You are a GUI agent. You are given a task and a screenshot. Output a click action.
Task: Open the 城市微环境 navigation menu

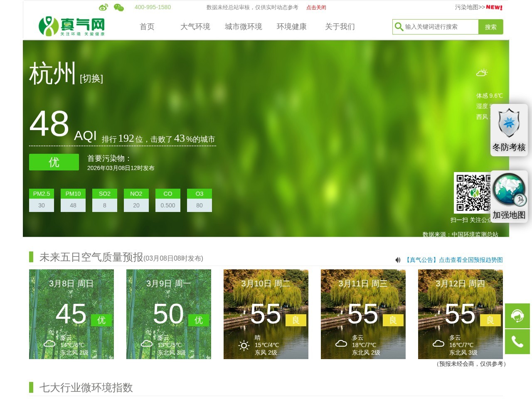(x=243, y=27)
